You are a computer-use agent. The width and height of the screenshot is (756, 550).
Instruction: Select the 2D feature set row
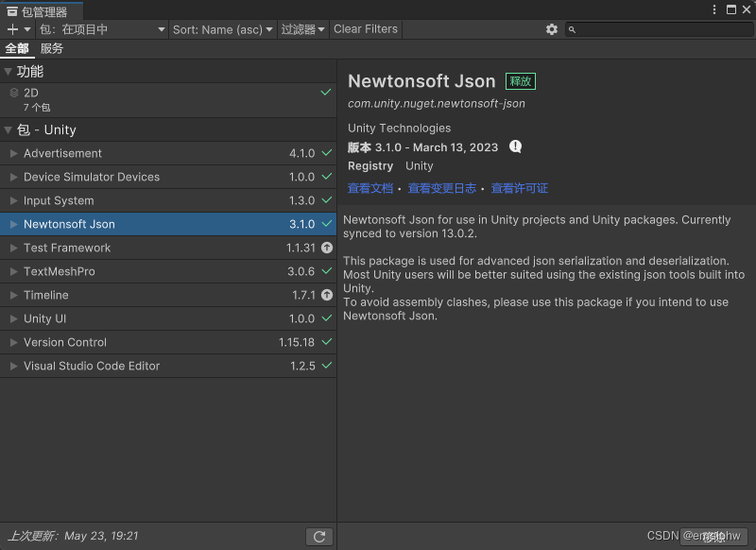[168, 100]
